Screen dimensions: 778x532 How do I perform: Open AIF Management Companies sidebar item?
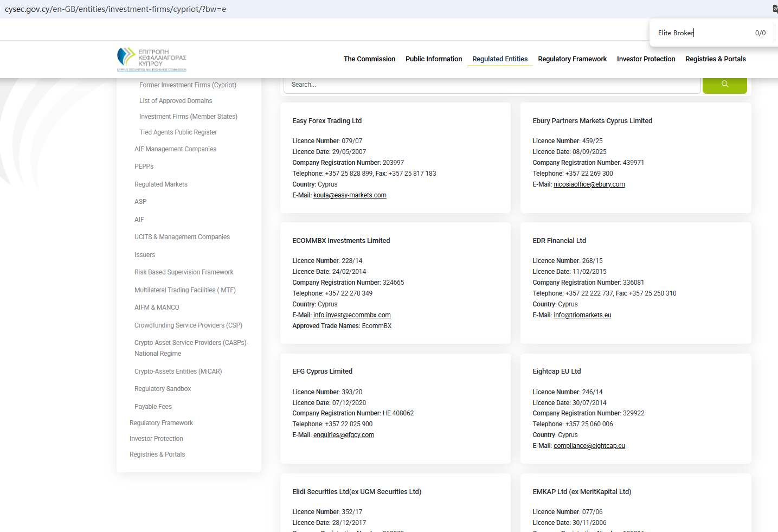point(175,149)
